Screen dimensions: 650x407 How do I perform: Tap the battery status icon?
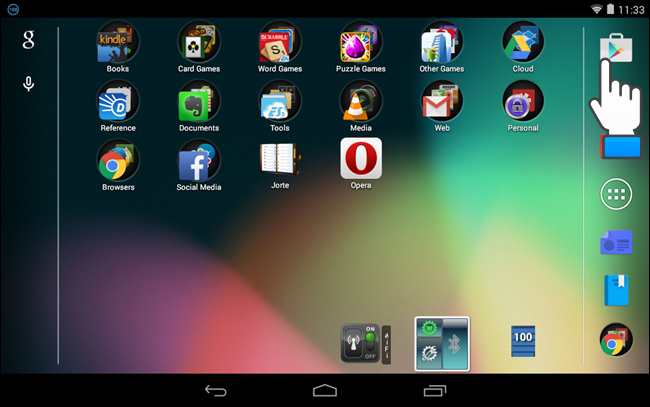(x=610, y=9)
